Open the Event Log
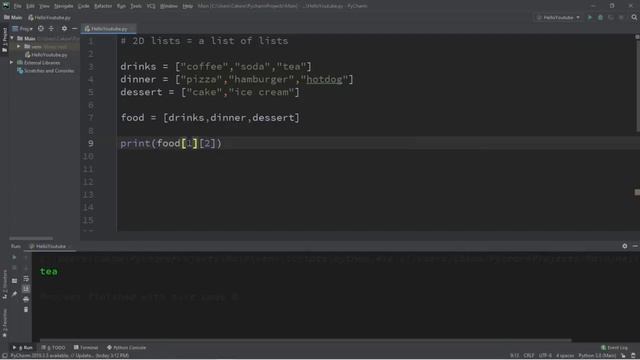The image size is (640, 360). click(614, 348)
